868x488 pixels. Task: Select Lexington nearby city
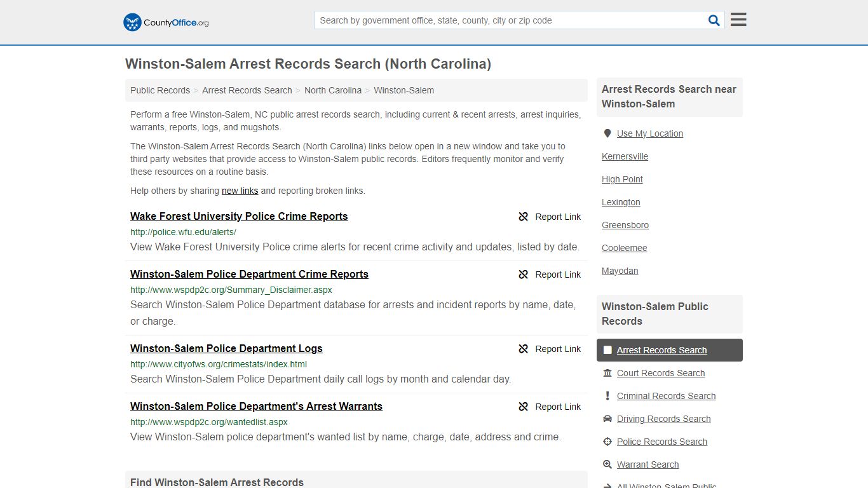tap(621, 202)
